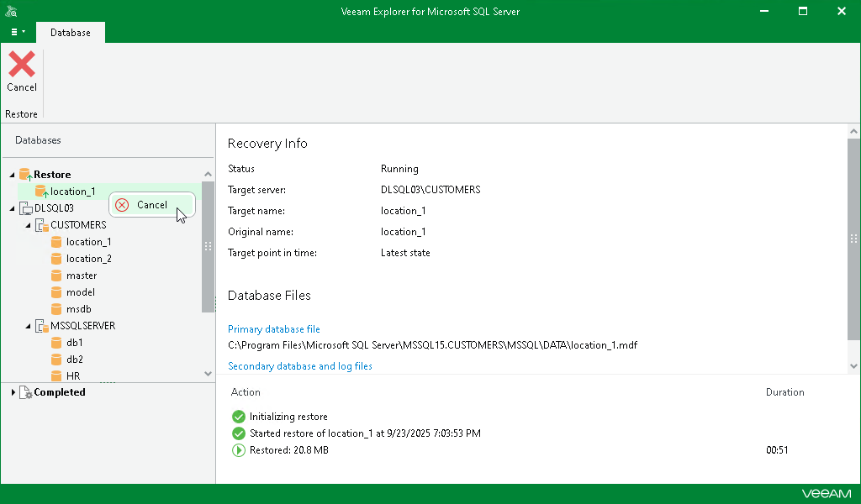Expand the Completed section
Viewport: 861px width, 504px height.
(12, 392)
